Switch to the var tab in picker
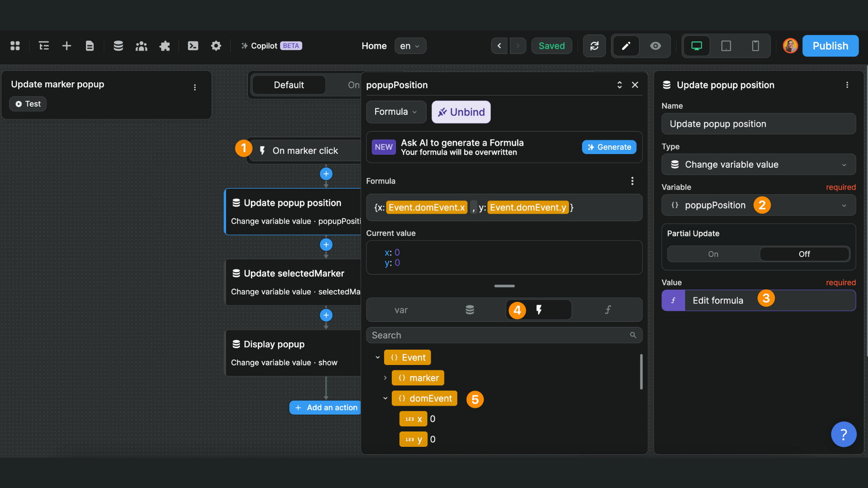 tap(401, 310)
